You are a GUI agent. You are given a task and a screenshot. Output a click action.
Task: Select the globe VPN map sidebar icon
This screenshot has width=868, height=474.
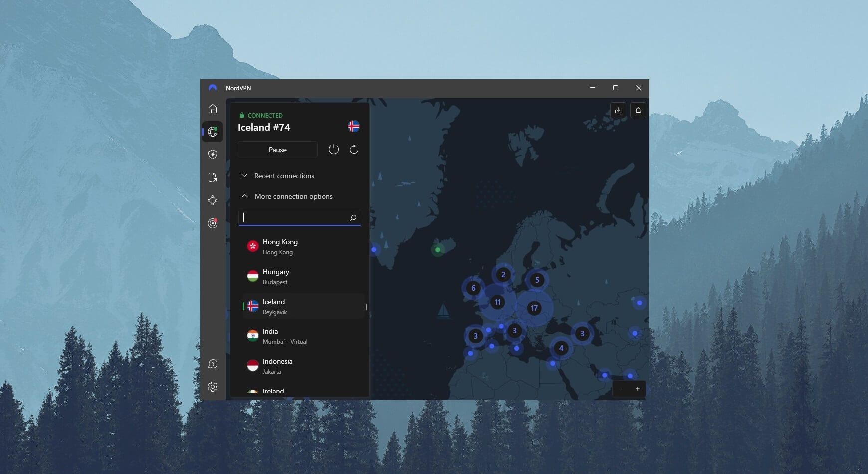click(x=213, y=132)
